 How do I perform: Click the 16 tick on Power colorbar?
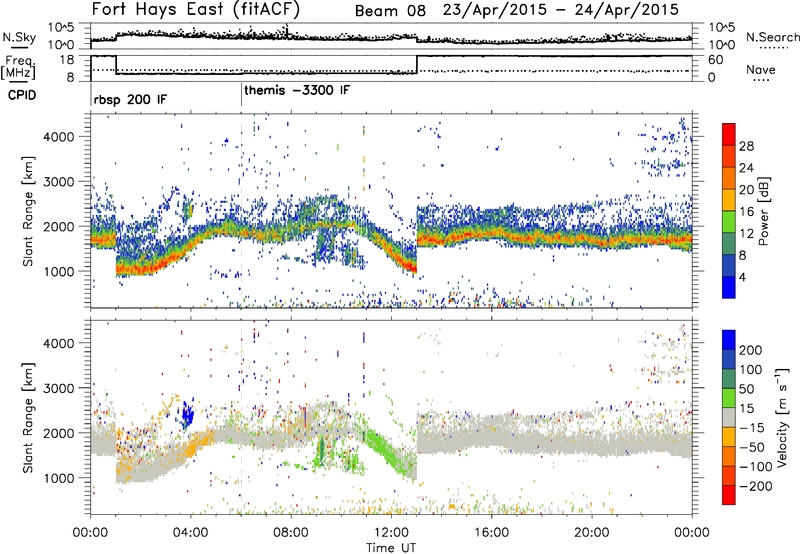746,212
